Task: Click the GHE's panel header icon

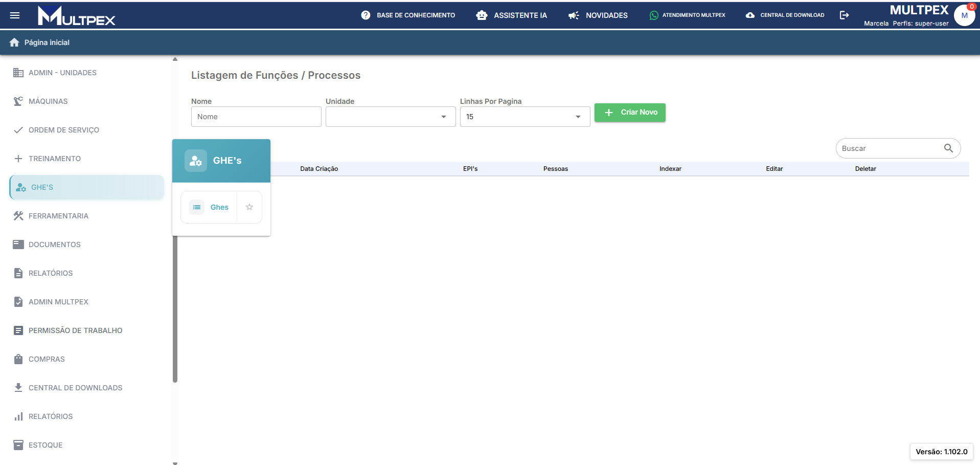Action: coord(196,161)
